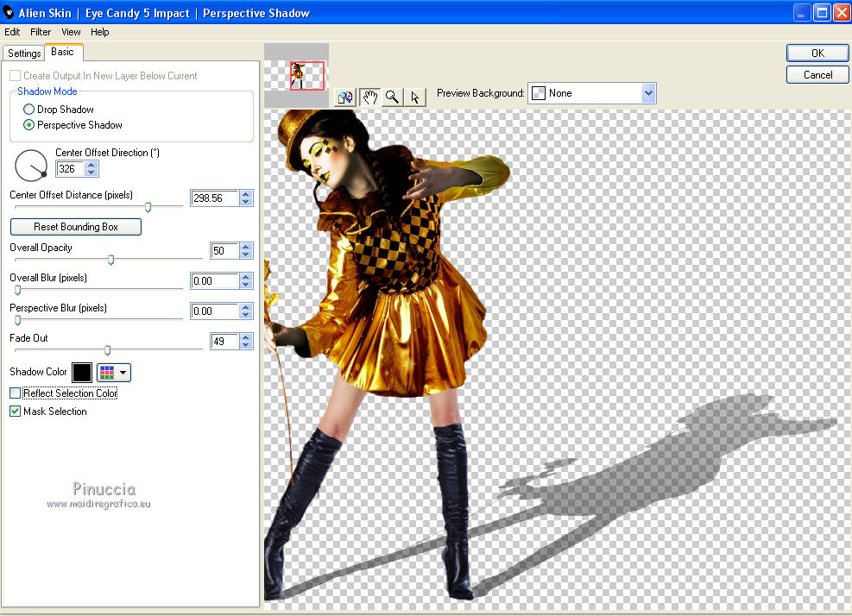
Task: Click the Center Offset Direction dial
Action: point(32,163)
